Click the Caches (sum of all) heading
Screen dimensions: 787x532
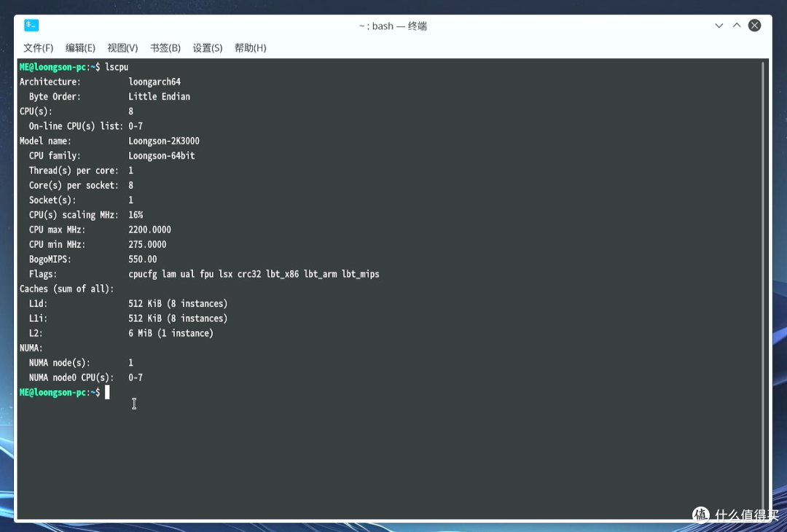(67, 289)
